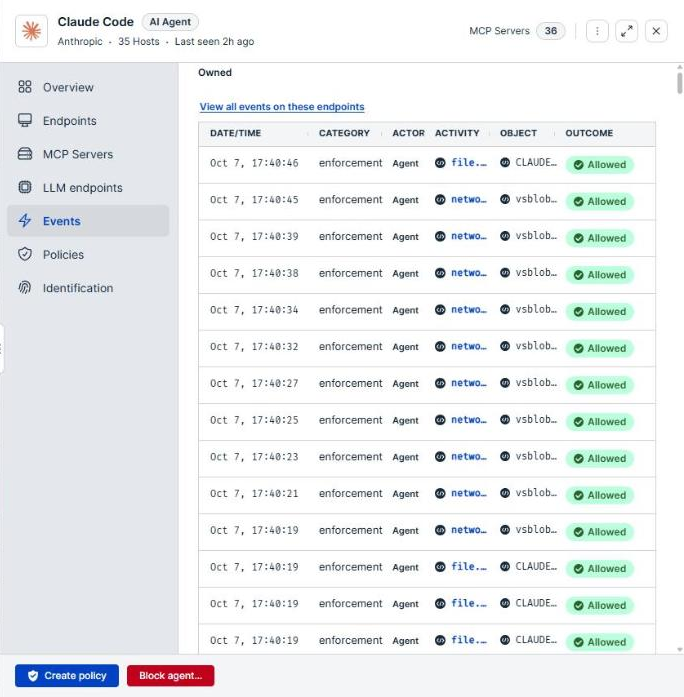Open network activity link at 17:40:45
684x697 pixels.
[468, 200]
